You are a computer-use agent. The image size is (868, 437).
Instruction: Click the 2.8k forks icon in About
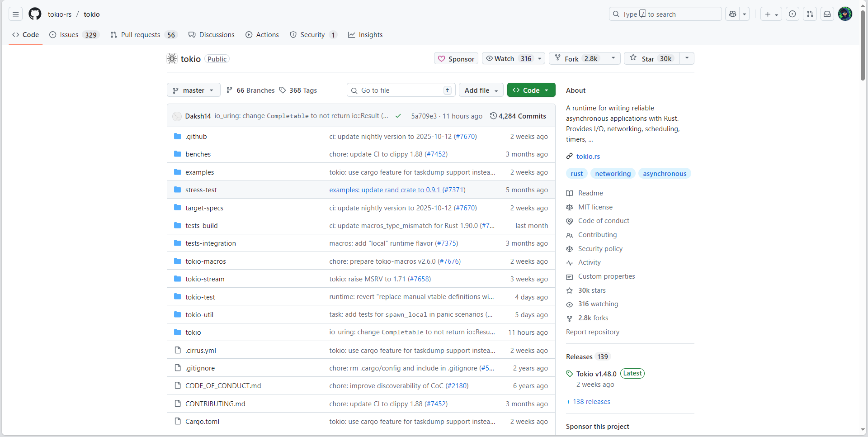570,318
